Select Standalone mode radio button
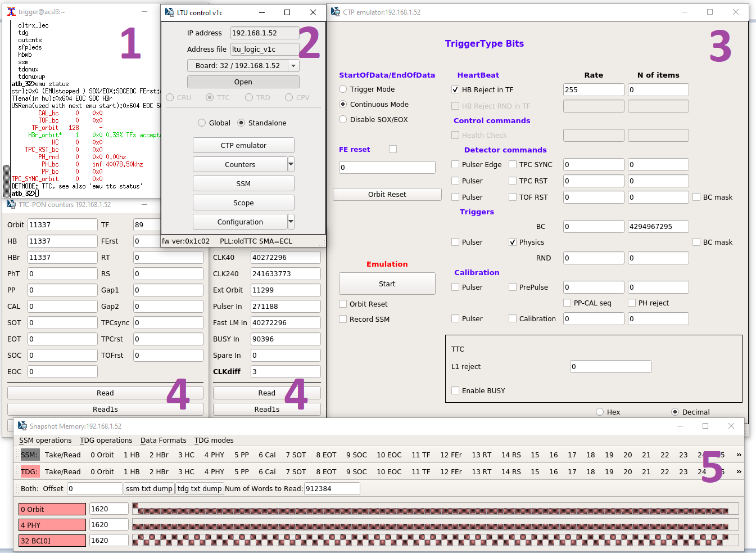Image resolution: width=756 pixels, height=553 pixels. [241, 123]
